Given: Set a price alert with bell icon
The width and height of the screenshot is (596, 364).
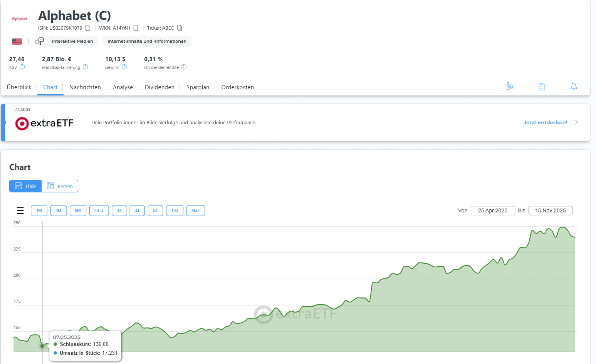Looking at the screenshot, I should point(574,87).
